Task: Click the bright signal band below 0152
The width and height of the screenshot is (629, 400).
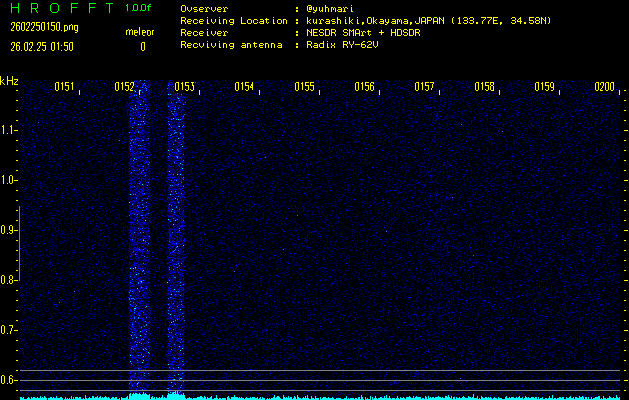Action: 139,240
